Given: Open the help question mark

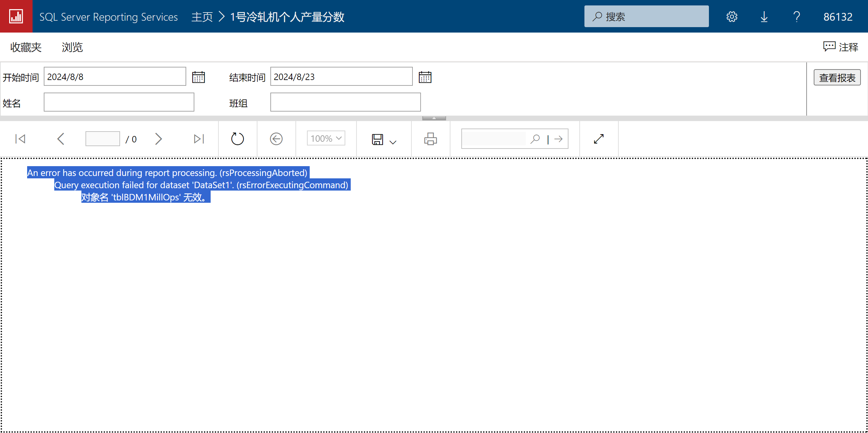Looking at the screenshot, I should tap(796, 17).
